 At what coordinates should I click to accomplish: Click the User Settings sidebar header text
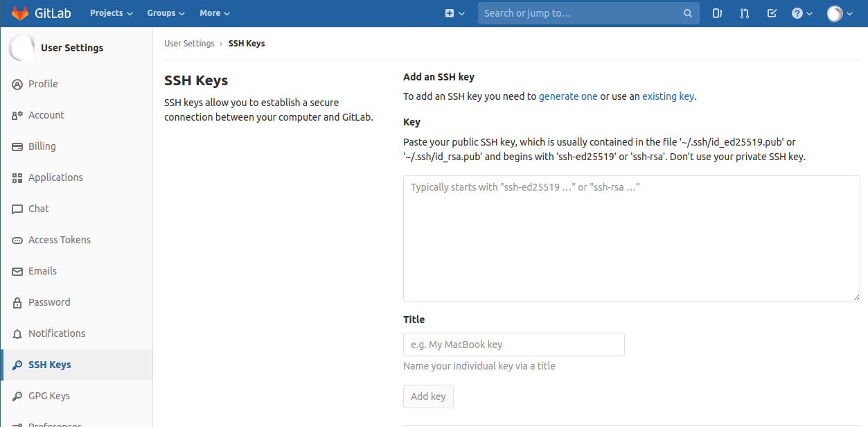tap(72, 48)
